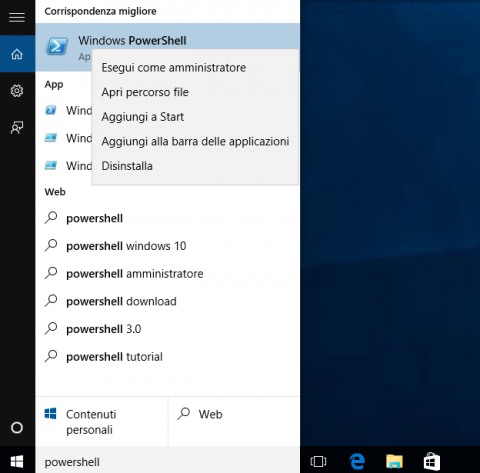Image resolution: width=480 pixels, height=473 pixels.
Task: Click the feedback person icon in the sidebar
Action: [17, 127]
